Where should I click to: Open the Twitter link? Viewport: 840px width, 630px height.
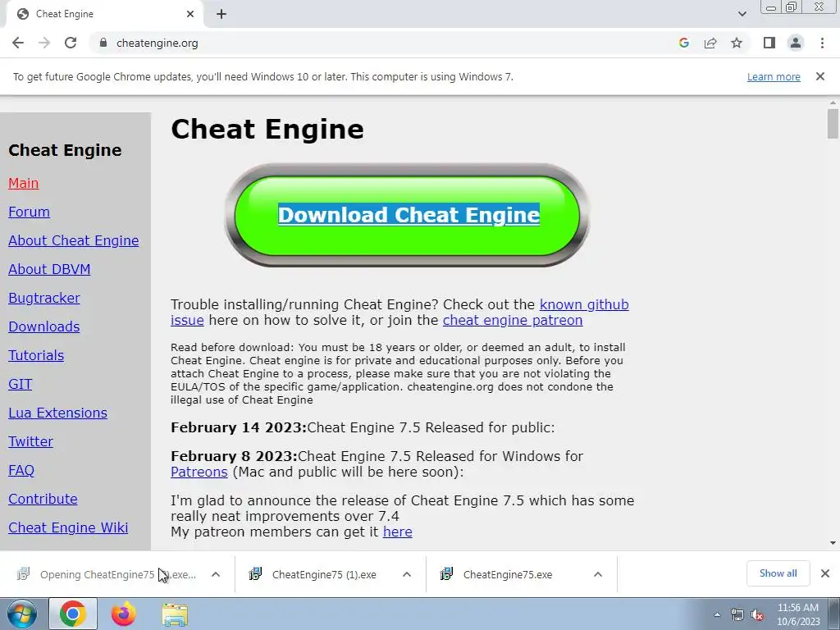tap(30, 441)
